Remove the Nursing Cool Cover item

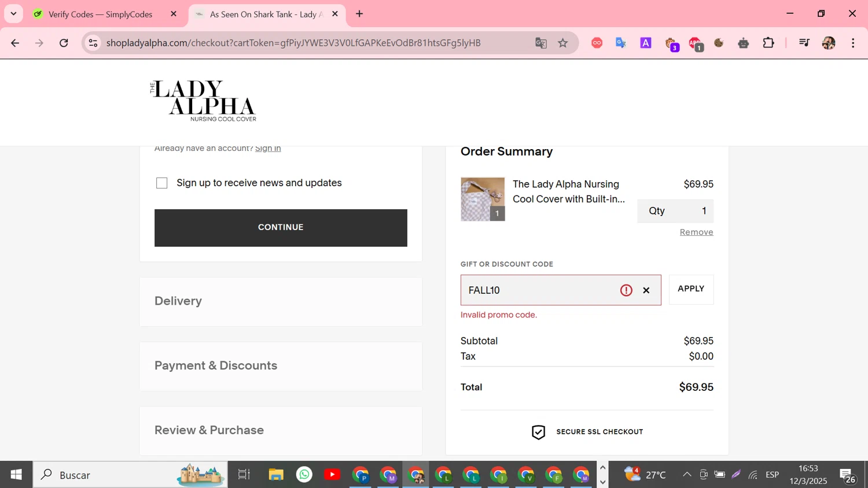pos(696,232)
